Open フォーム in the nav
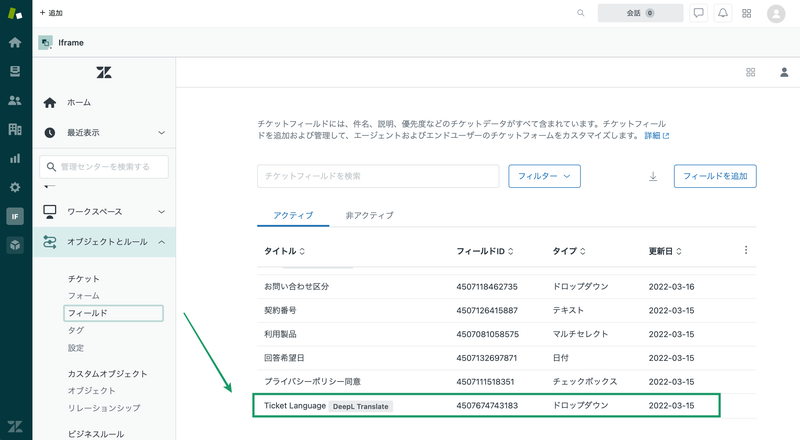 point(84,296)
